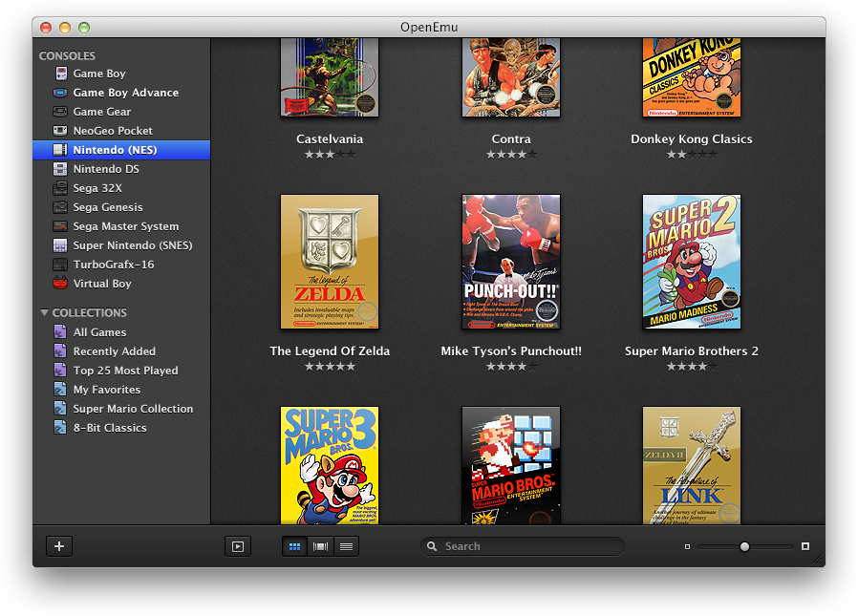This screenshot has height=616, width=858.
Task: Rate The Legend Of Zelda stars
Action: coord(330,367)
